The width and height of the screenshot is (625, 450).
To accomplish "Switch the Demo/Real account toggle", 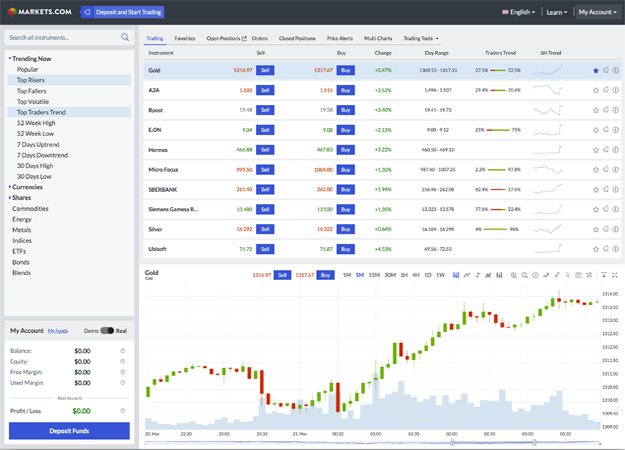I will [107, 330].
